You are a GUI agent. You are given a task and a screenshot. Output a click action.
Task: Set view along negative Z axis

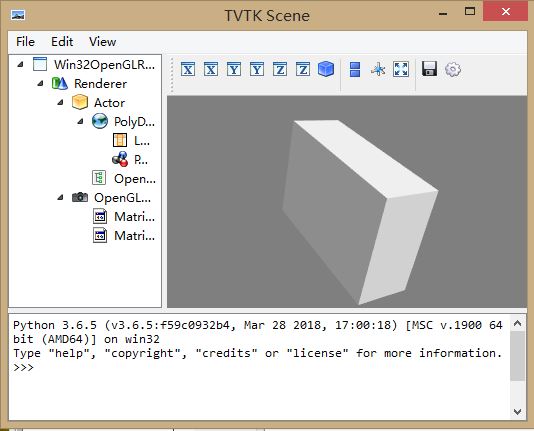coord(303,69)
